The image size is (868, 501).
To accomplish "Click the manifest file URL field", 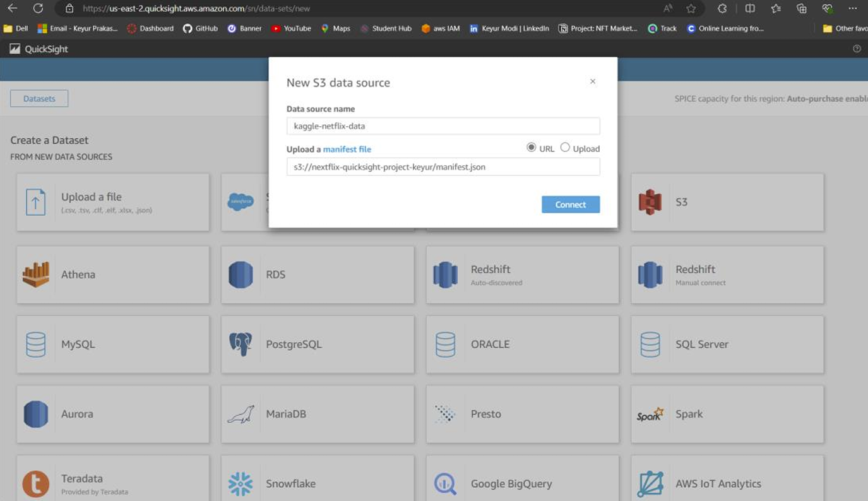I will coord(443,167).
